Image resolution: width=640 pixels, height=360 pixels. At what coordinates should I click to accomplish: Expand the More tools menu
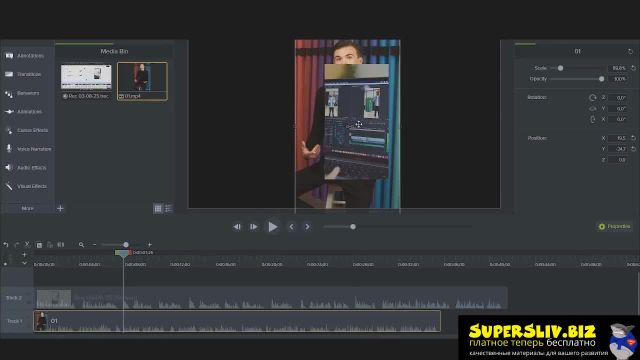click(27, 209)
